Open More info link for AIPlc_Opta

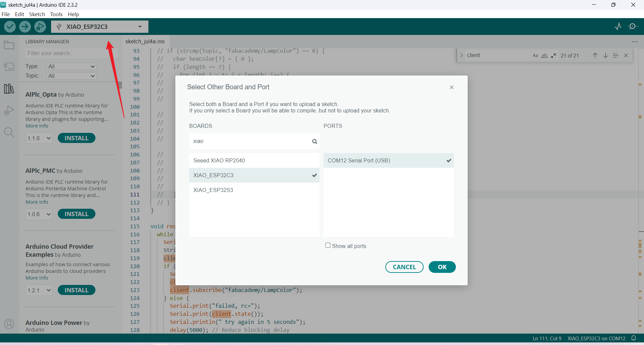tap(37, 126)
